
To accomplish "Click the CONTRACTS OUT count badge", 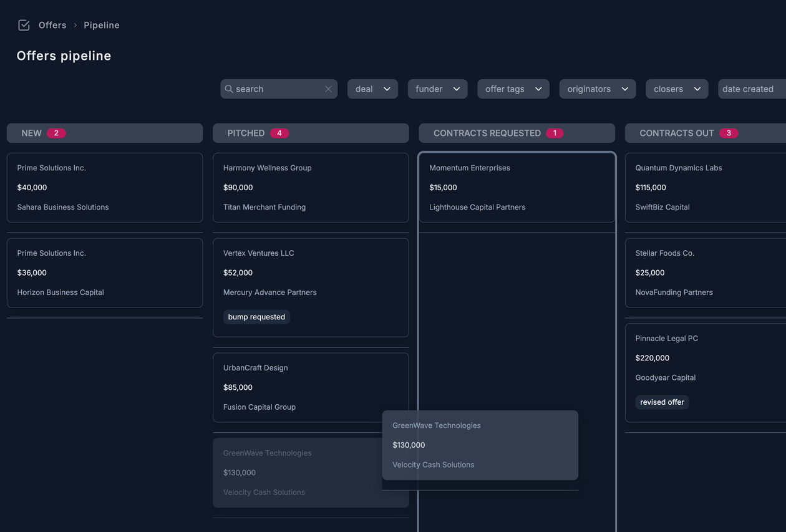I will pyautogui.click(x=728, y=133).
